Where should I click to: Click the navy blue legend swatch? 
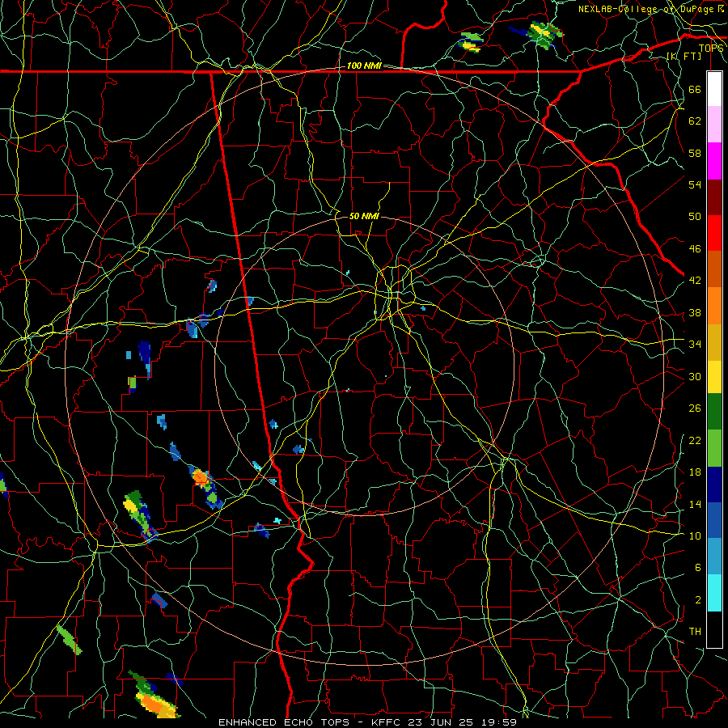pyautogui.click(x=714, y=485)
